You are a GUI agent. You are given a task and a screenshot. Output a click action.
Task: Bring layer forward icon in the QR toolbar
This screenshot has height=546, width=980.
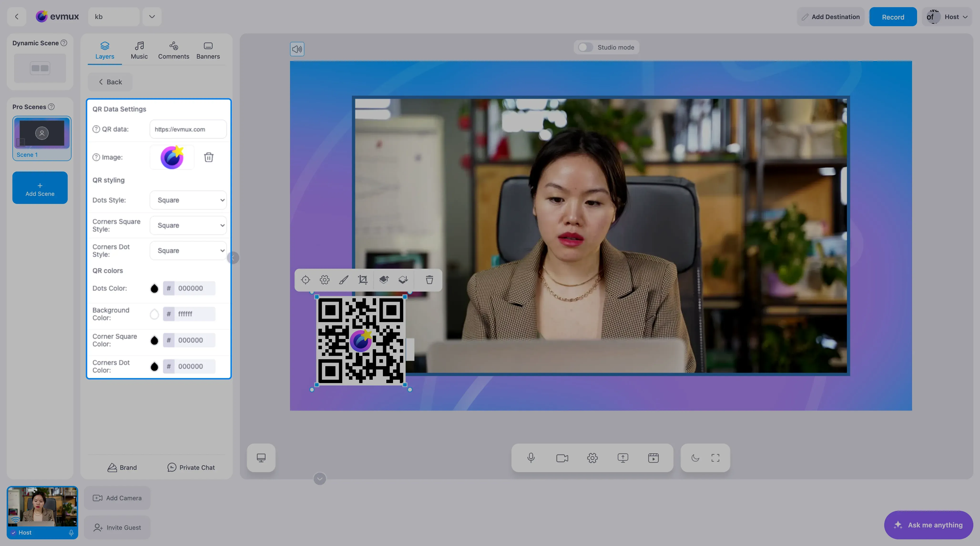tap(384, 280)
